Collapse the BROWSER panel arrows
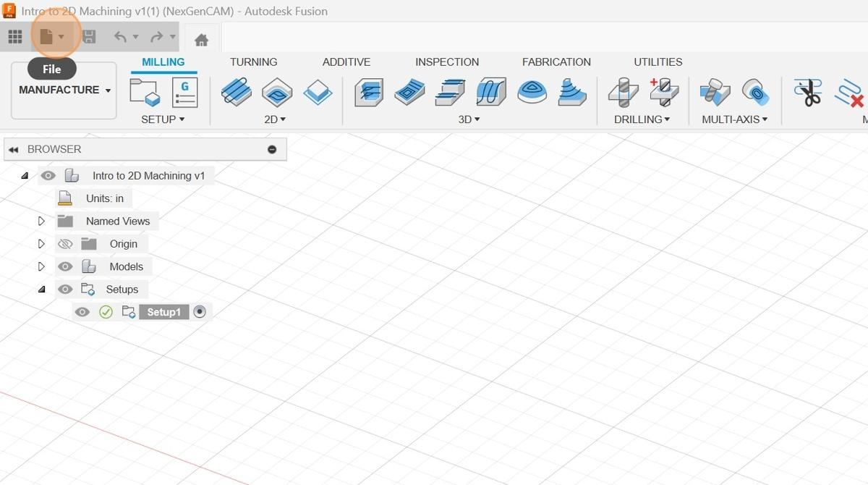 tap(13, 150)
